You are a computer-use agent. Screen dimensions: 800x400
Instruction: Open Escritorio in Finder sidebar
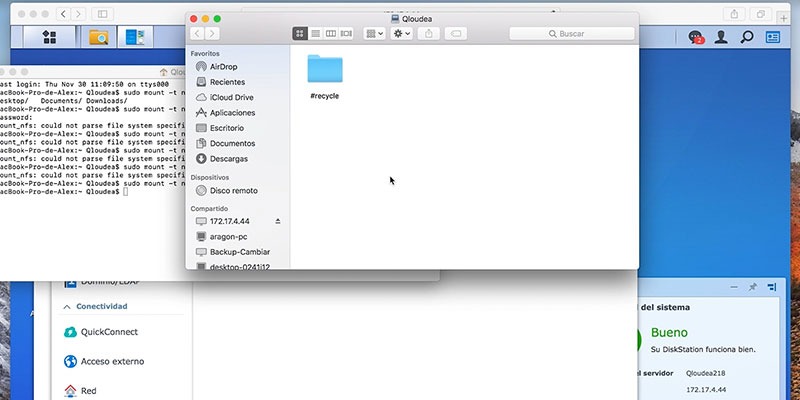[227, 128]
